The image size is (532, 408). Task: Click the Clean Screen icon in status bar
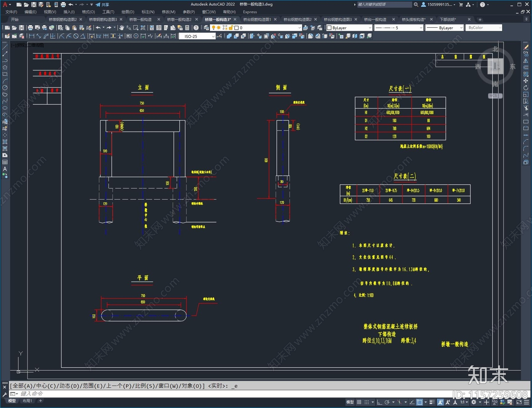point(519,402)
